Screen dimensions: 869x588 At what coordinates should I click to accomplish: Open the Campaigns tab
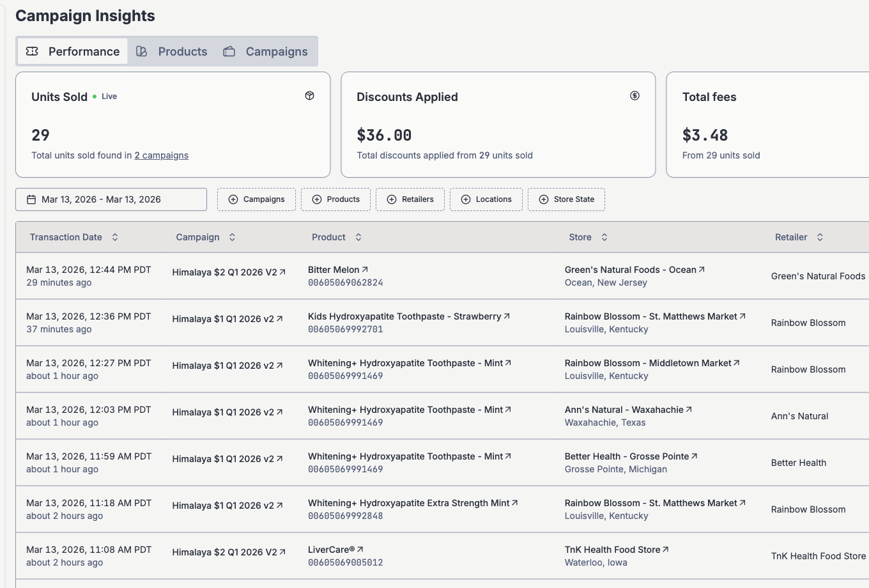click(265, 51)
